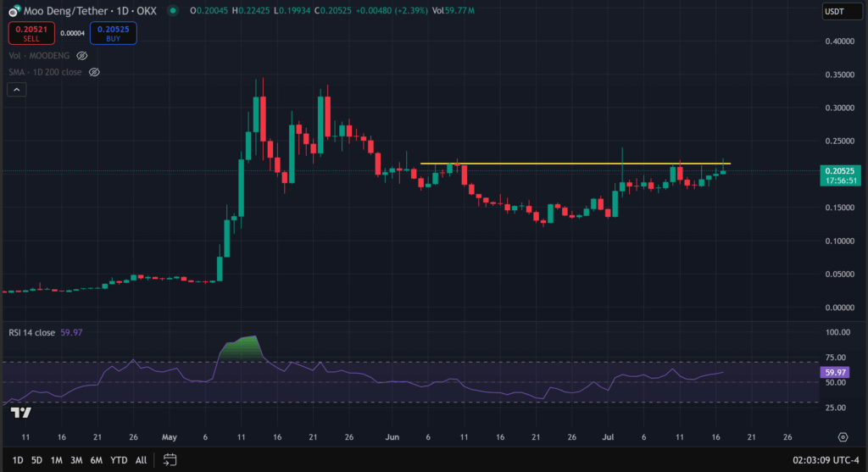Select the 5D time range

(x=36, y=460)
